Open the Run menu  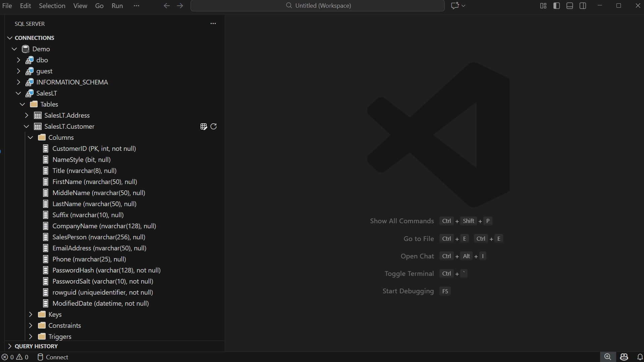click(x=117, y=6)
